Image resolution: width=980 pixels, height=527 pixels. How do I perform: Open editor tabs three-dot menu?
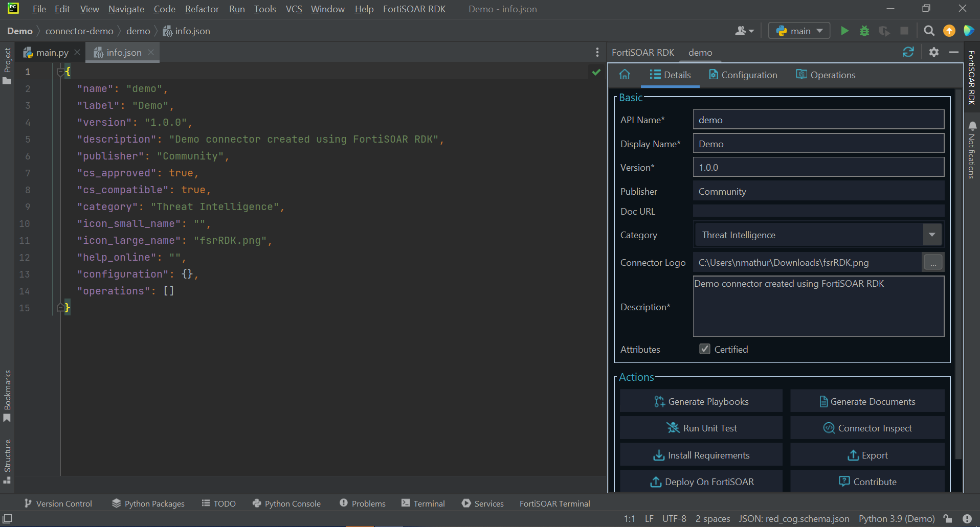597,52
